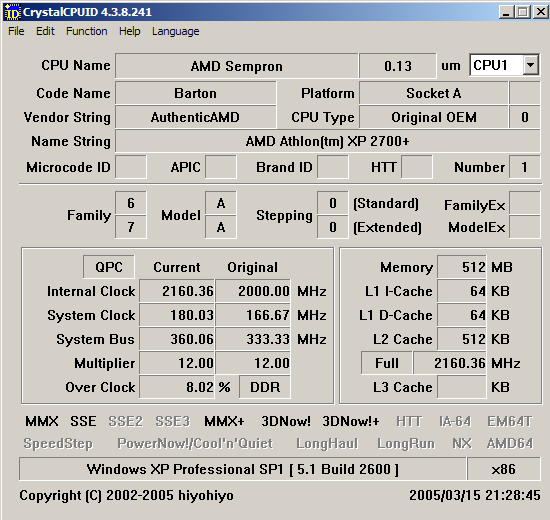
Task: Click the SSE feature label
Action: point(83,421)
